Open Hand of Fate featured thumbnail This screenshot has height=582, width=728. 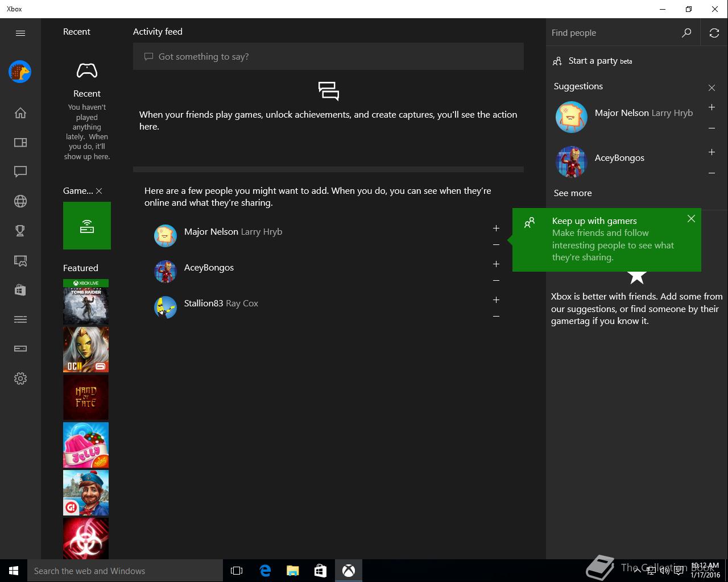click(86, 397)
